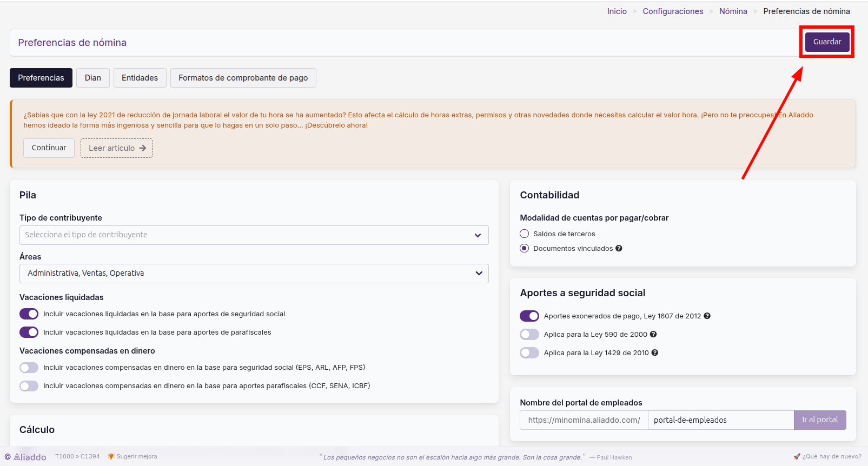
Task: Click the T1000 » C1394 footer text
Action: click(77, 457)
